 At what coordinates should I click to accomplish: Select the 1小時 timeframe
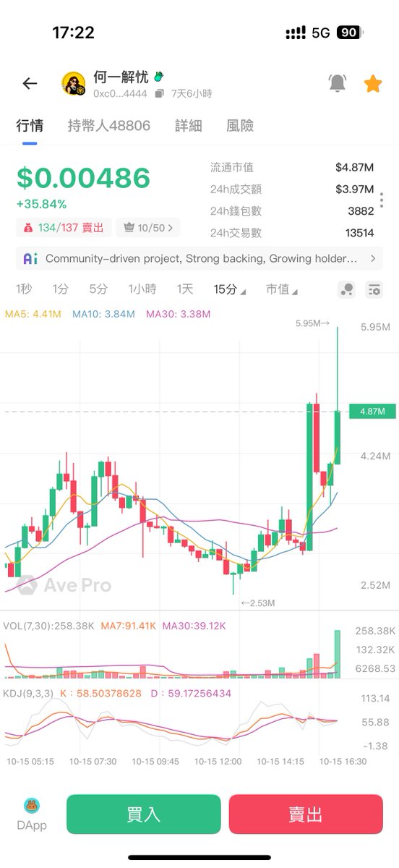point(142,289)
